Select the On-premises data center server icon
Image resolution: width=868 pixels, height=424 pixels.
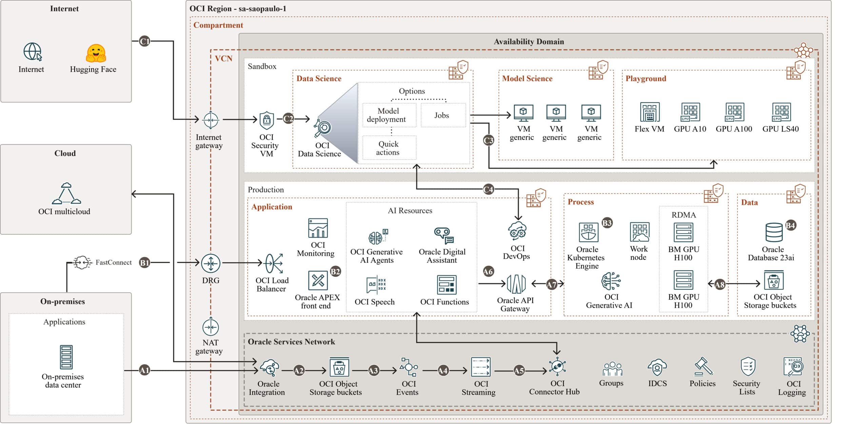click(x=66, y=357)
